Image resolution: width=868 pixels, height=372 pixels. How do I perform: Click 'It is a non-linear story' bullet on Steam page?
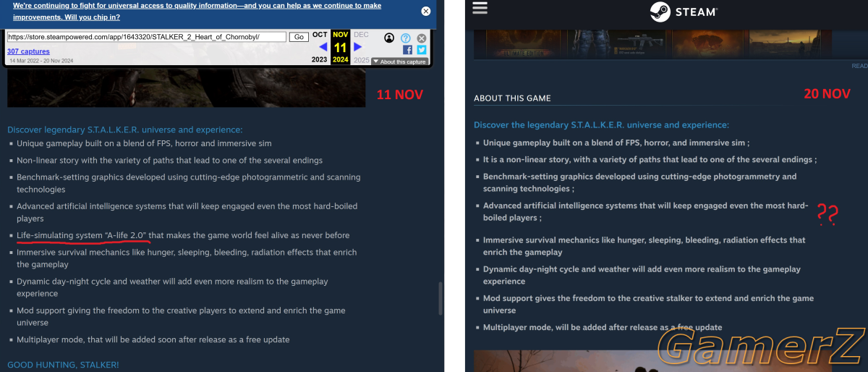click(650, 159)
